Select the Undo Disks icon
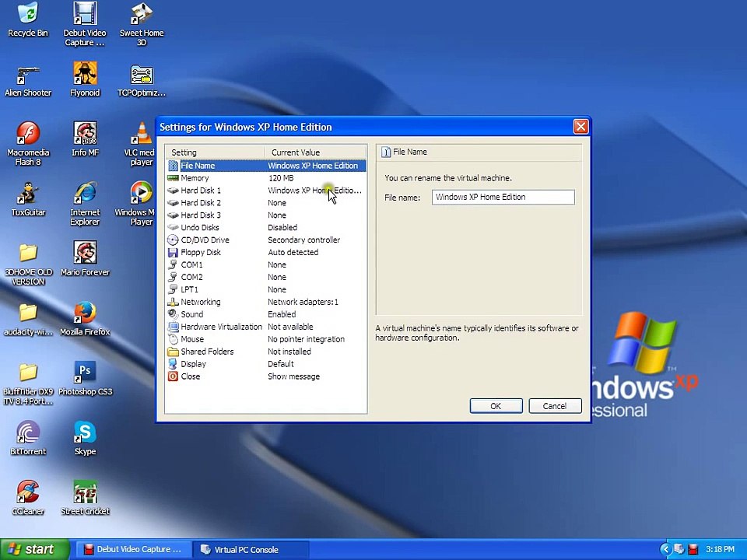This screenshot has width=747, height=560. (x=173, y=228)
